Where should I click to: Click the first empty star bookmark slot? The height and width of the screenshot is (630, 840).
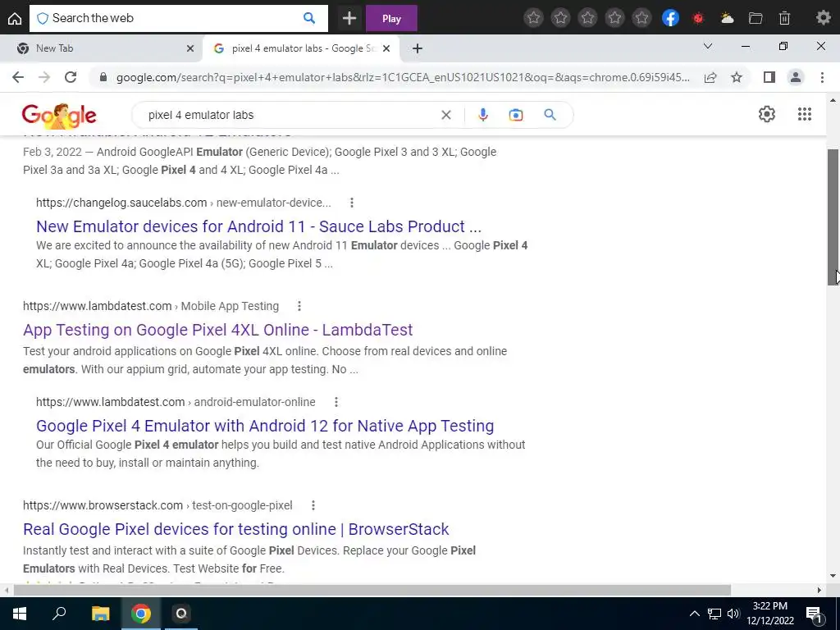pos(533,18)
